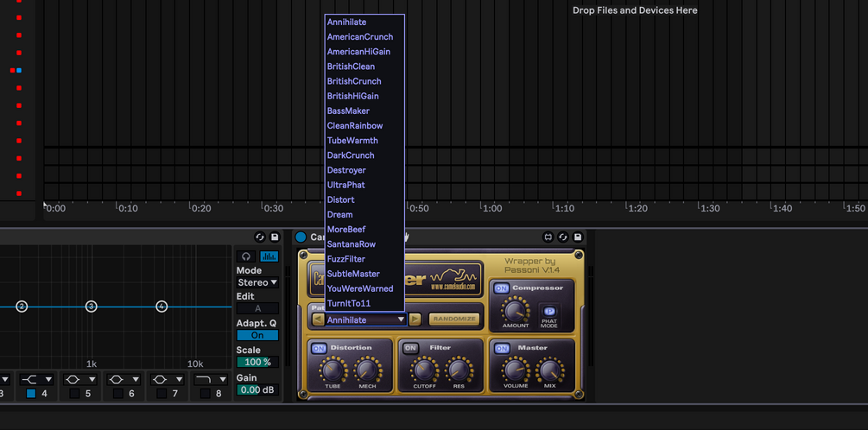Click the Gain 0.00 dB value field
868x430 pixels.
click(x=257, y=389)
